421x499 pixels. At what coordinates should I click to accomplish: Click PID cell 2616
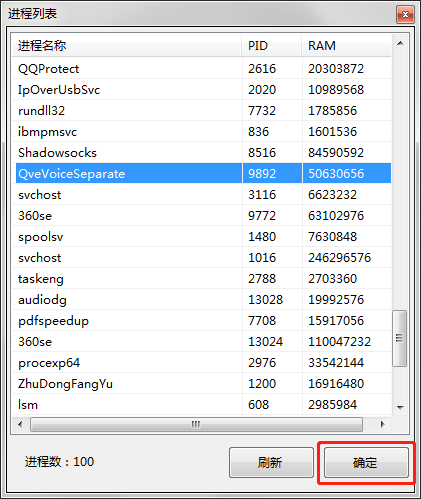point(262,69)
